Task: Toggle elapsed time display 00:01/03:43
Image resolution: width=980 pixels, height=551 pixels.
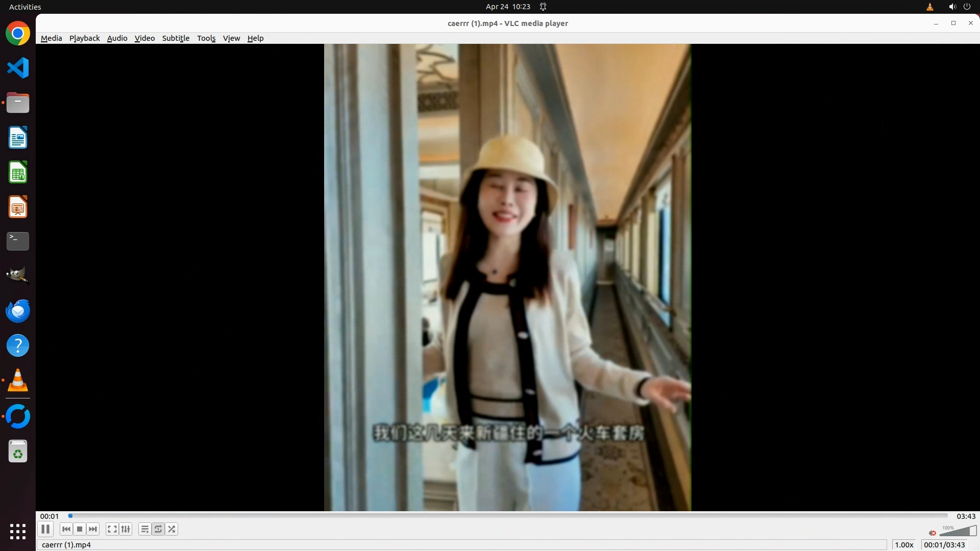Action: coord(944,544)
